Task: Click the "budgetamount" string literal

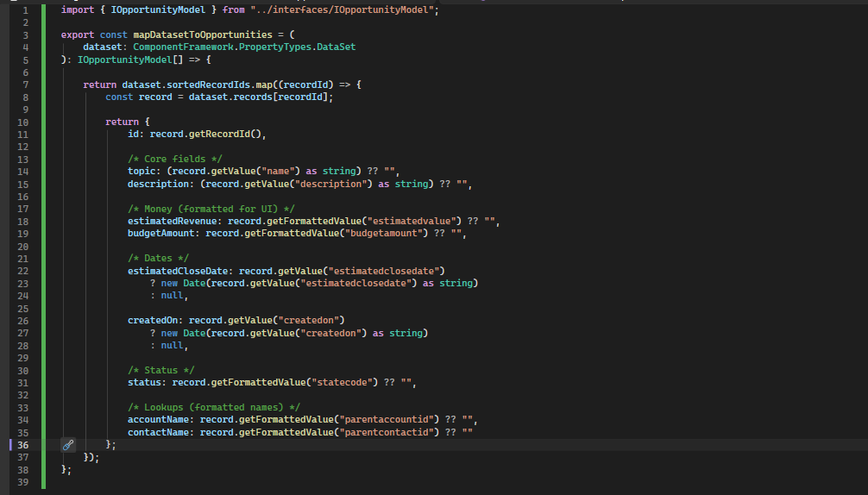Action: (x=387, y=234)
